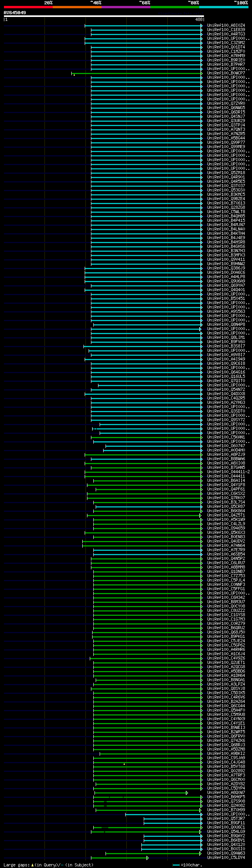Viewport: 252px width, 868px height.
Task: Select label UniRef100_Q69YA7
Action: pos(226,285)
